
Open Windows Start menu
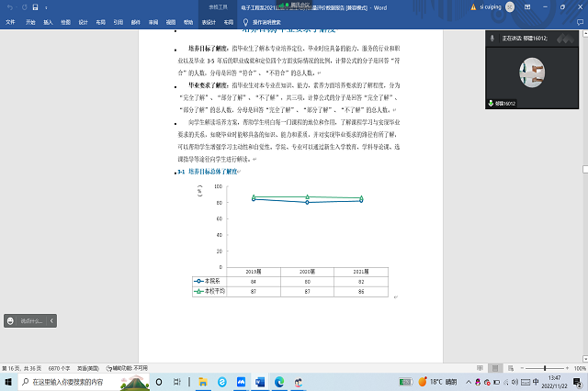(8, 382)
